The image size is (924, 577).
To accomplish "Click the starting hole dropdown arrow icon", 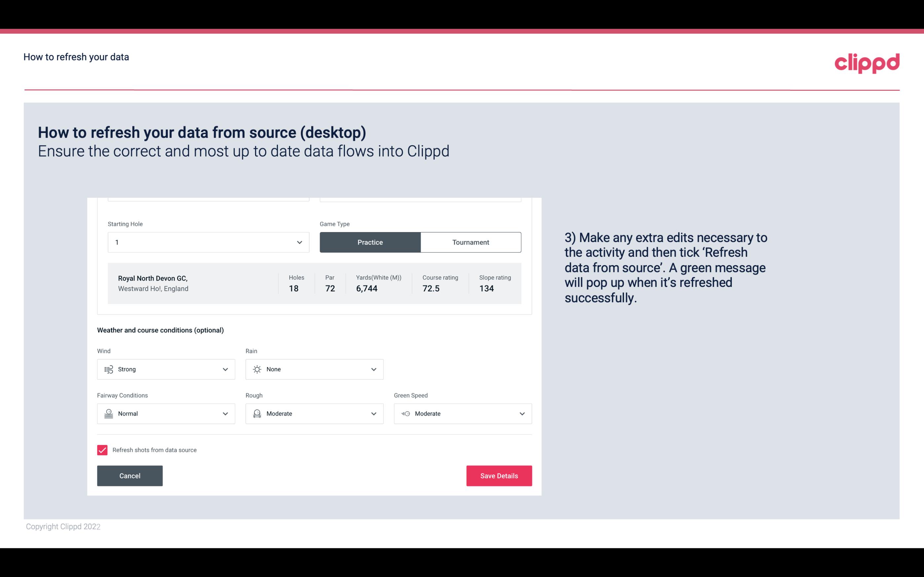I will (x=299, y=242).
